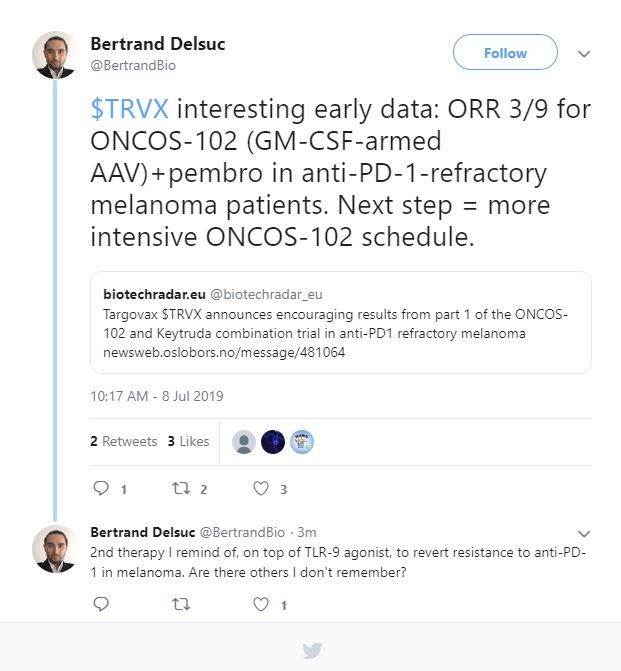
Task: View the 3 Likes list
Action: pos(188,441)
